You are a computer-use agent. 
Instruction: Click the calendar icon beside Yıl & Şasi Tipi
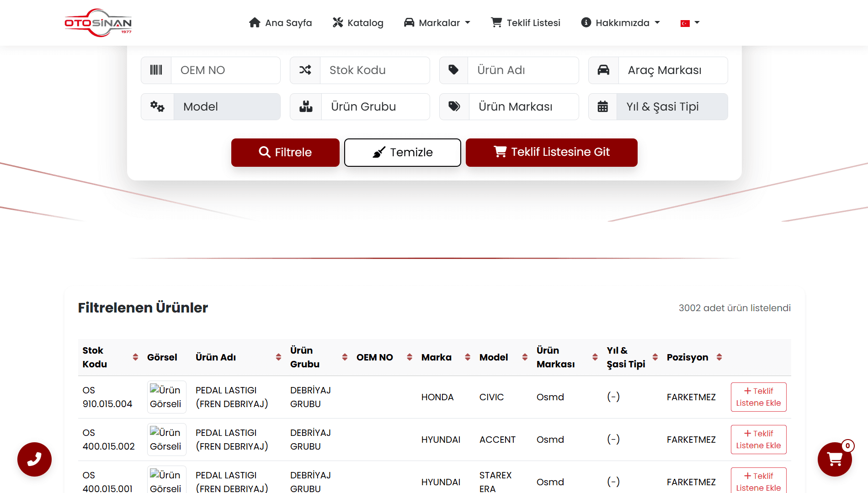[603, 106]
